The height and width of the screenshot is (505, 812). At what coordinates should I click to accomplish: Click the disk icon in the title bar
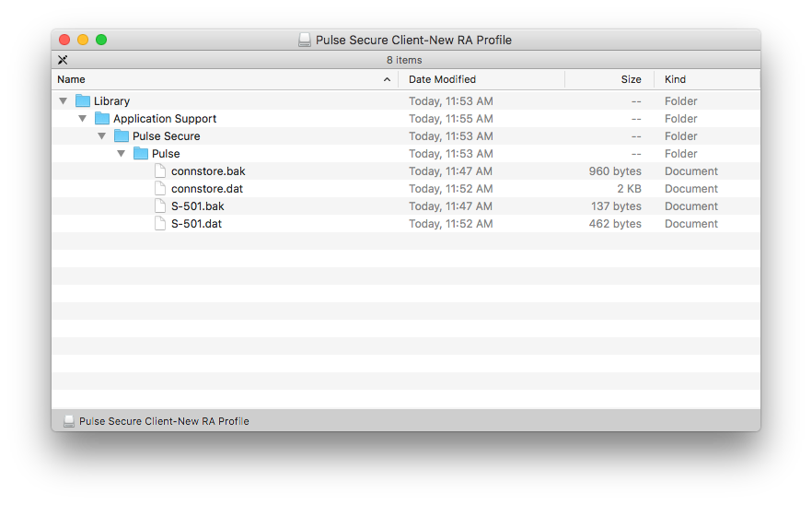[305, 40]
